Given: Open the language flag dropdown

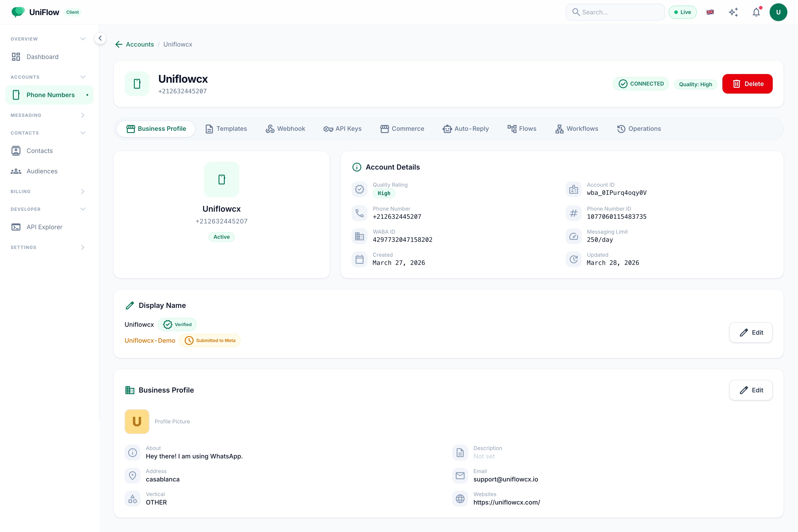Looking at the screenshot, I should tap(710, 12).
